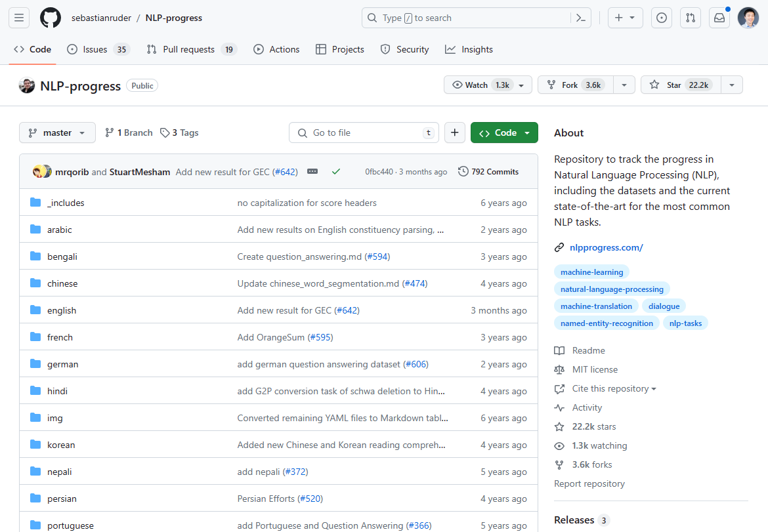Focus the Go to file input

point(364,133)
